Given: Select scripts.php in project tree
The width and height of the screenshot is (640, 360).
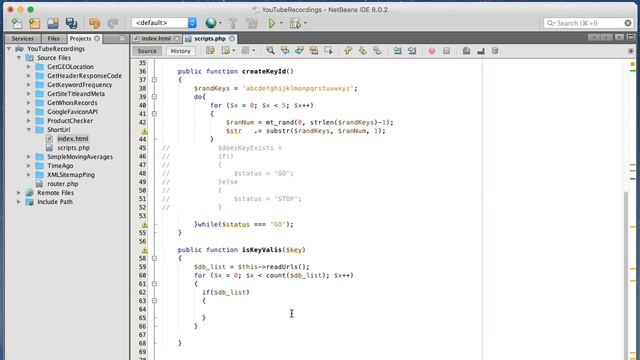Looking at the screenshot, I should (x=73, y=148).
